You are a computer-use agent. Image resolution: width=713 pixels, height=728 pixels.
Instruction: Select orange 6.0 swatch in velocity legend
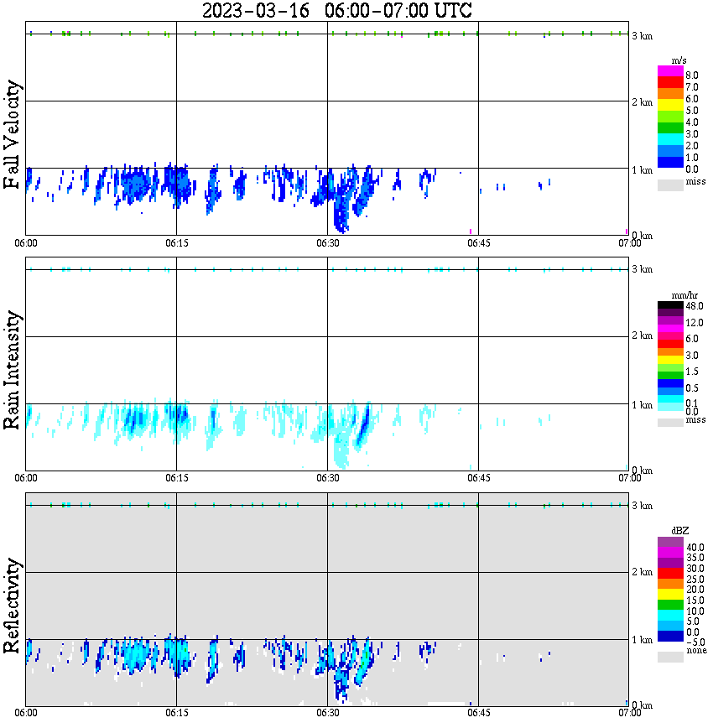pyautogui.click(x=670, y=93)
